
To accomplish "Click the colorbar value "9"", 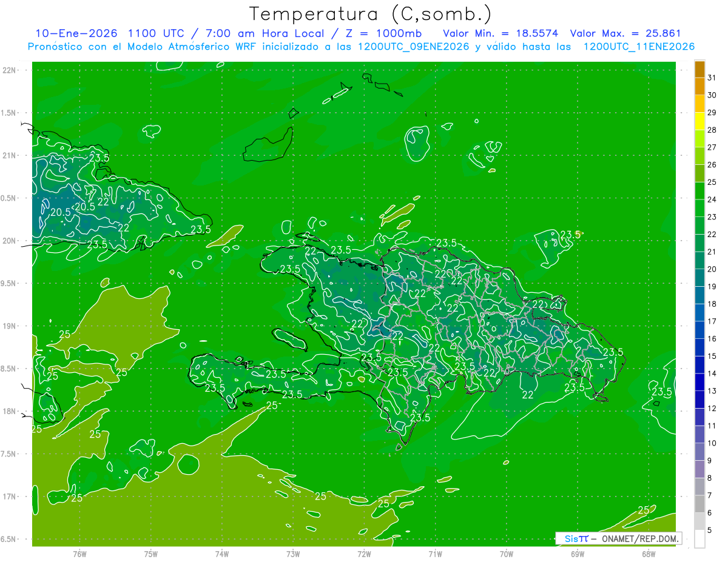I will pos(710,461).
